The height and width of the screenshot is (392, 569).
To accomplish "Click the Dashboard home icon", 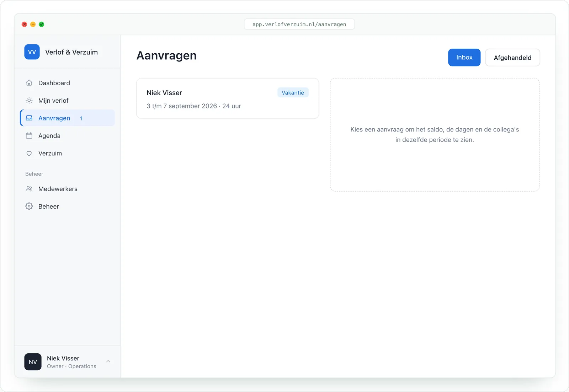I will click(x=29, y=83).
